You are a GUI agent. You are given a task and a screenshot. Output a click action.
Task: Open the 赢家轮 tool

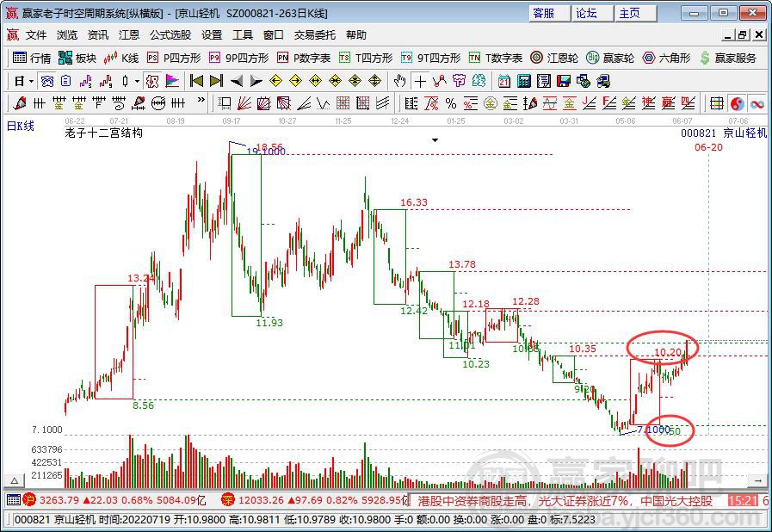[610, 59]
